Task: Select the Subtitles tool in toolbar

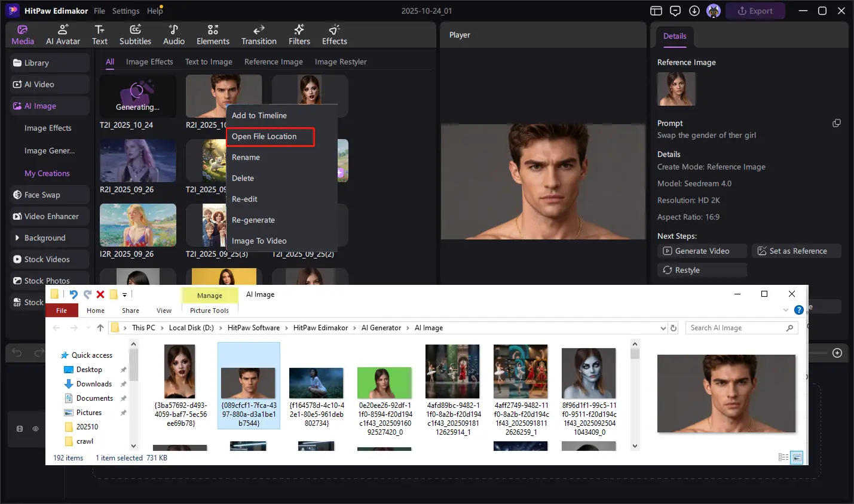Action: point(135,35)
